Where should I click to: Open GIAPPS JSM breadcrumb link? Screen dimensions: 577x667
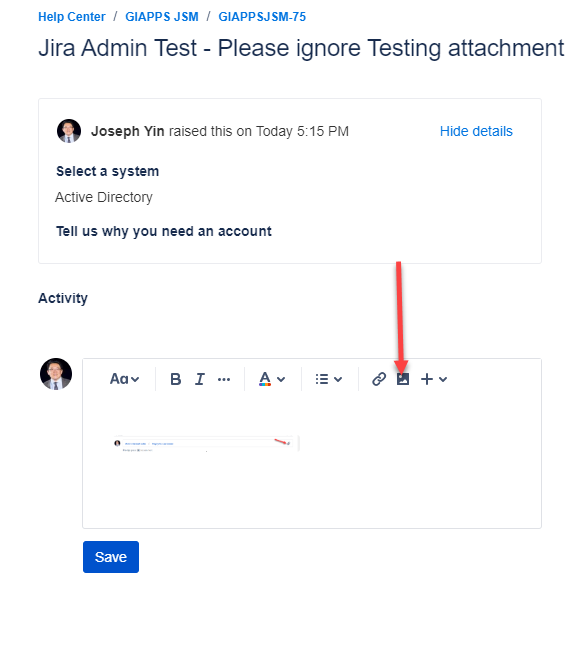[x=162, y=17]
